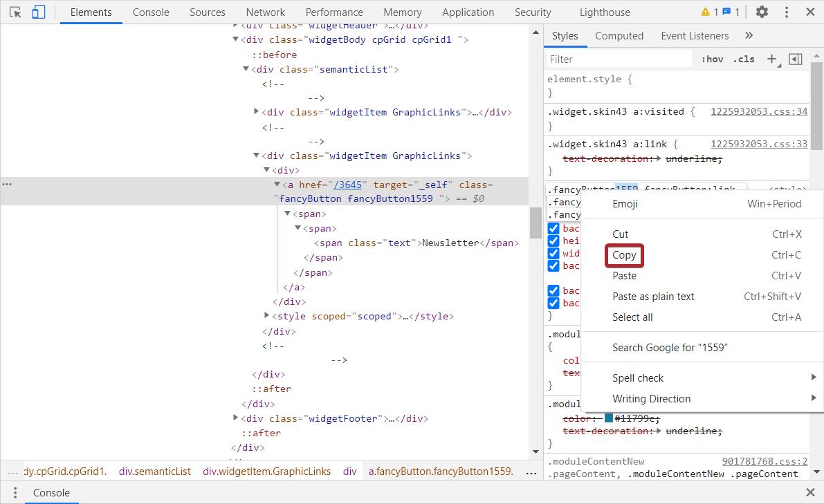The height and width of the screenshot is (504, 824).
Task: Show more Styles pane tabs chevron
Action: coord(749,36)
